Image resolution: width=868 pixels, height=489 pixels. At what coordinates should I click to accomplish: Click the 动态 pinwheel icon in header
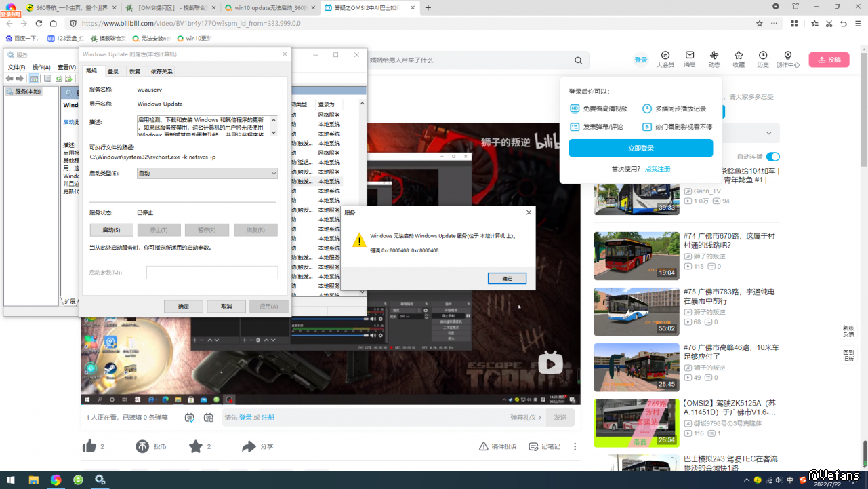(x=714, y=56)
